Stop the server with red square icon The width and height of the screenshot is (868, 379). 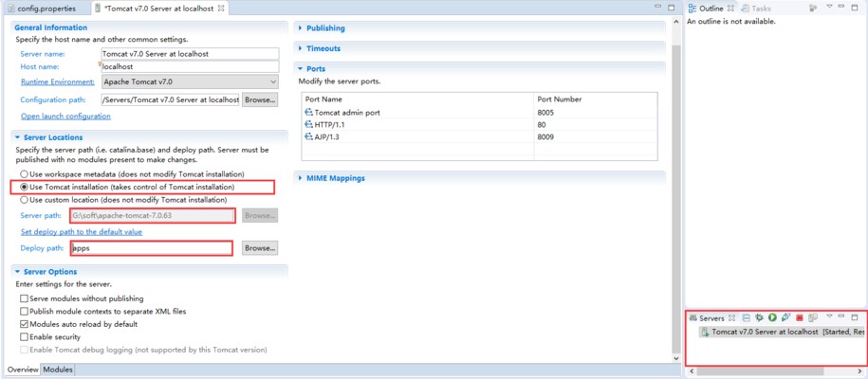pos(800,317)
